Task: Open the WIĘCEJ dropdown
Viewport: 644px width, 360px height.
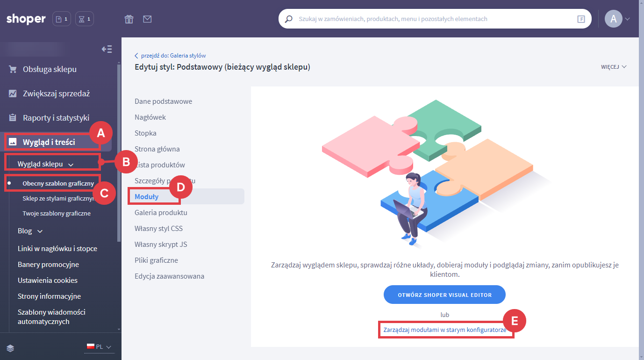Action: [x=614, y=67]
